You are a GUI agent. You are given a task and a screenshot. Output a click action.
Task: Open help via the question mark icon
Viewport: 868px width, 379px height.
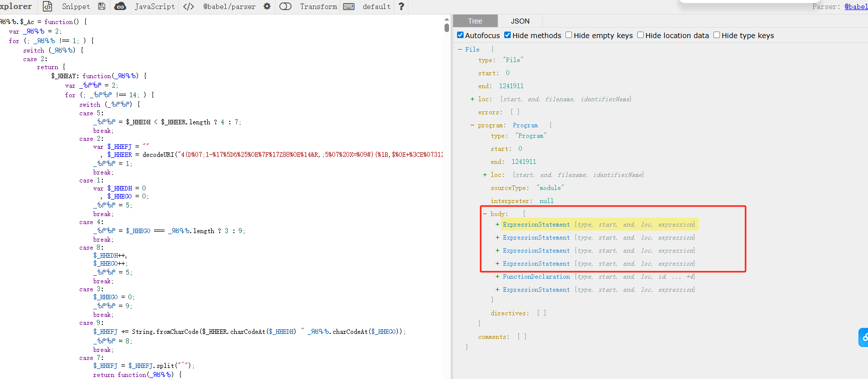(x=401, y=7)
